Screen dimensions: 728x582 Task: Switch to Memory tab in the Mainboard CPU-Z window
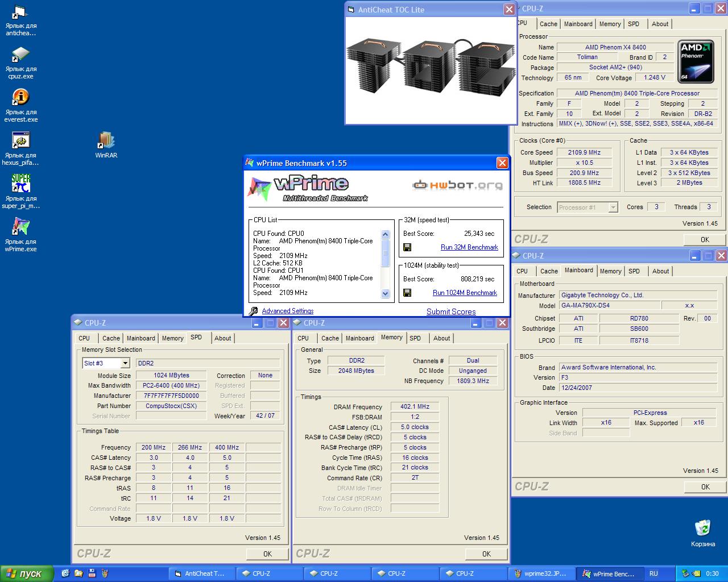(x=610, y=271)
